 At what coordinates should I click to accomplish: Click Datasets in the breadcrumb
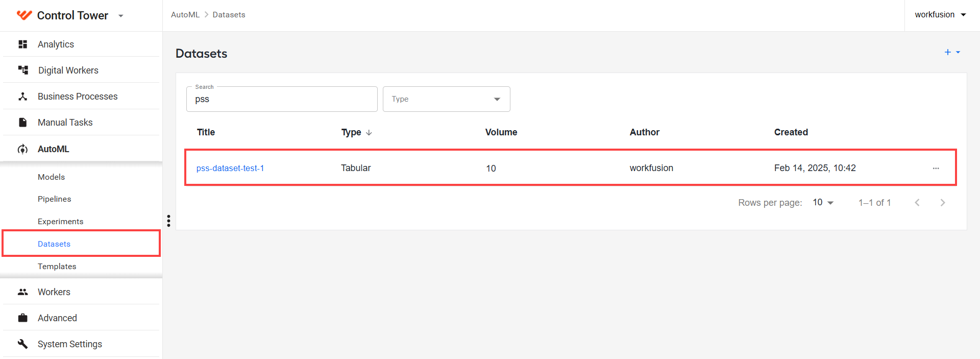(229, 15)
